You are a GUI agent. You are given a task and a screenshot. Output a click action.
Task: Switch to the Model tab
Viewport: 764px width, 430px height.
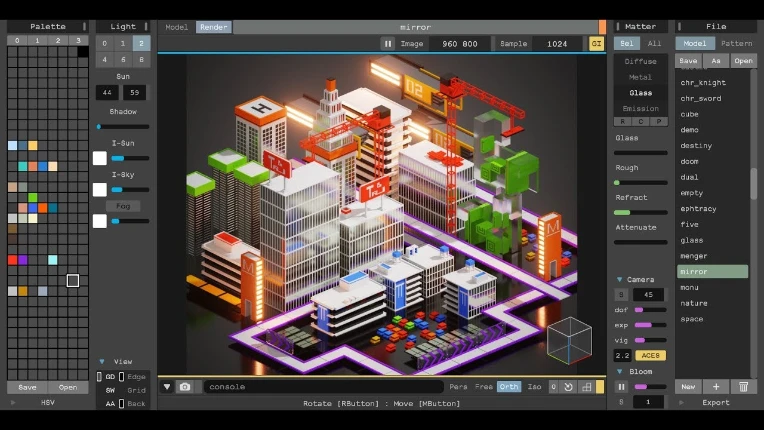click(176, 27)
